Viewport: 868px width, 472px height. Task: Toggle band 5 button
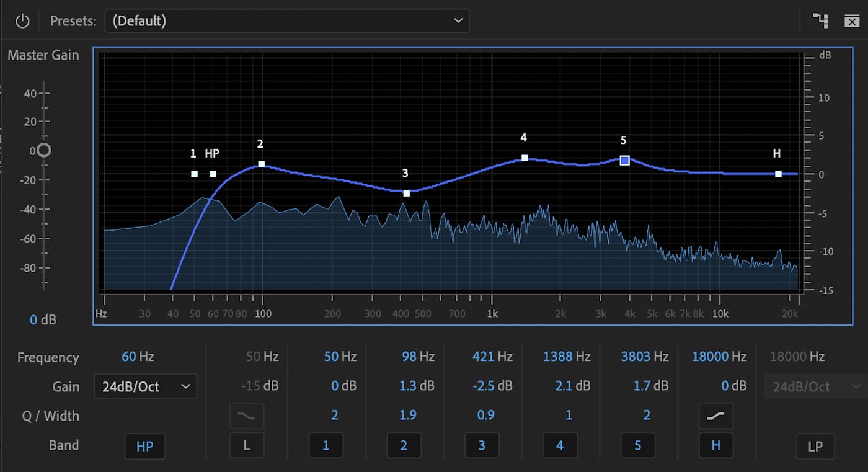[x=638, y=445]
